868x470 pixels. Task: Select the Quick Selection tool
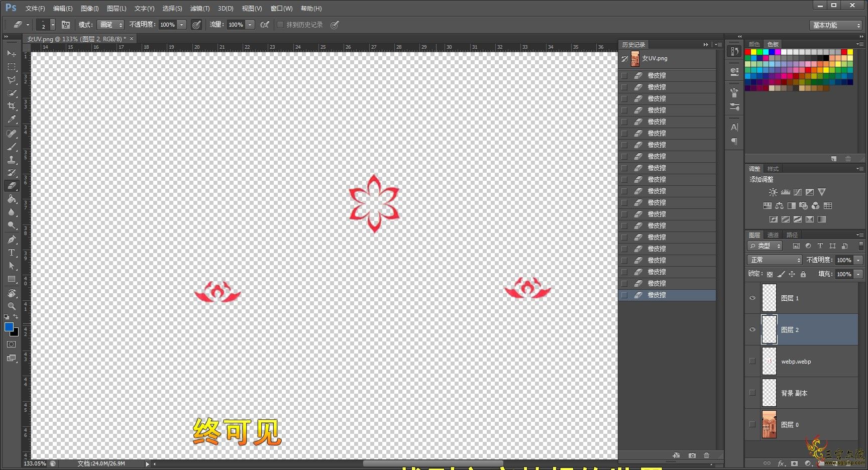click(12, 93)
